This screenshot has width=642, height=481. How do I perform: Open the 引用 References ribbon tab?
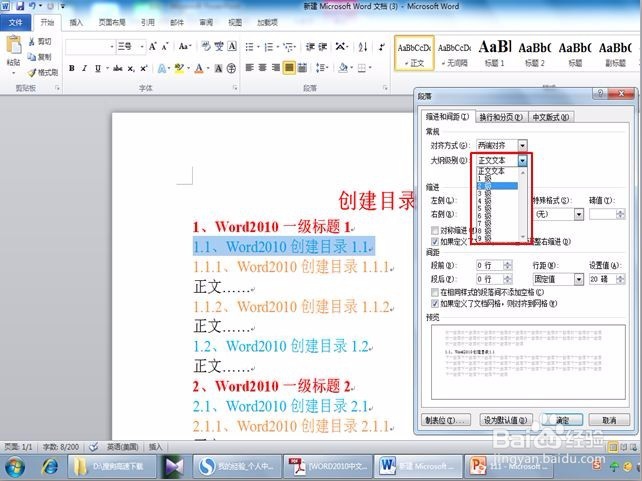(x=148, y=23)
